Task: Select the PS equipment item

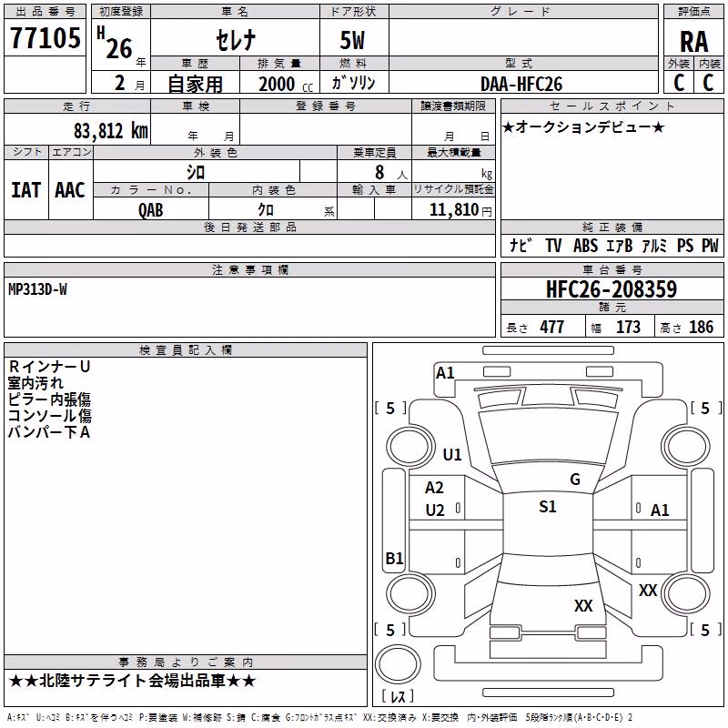Action: [x=685, y=245]
